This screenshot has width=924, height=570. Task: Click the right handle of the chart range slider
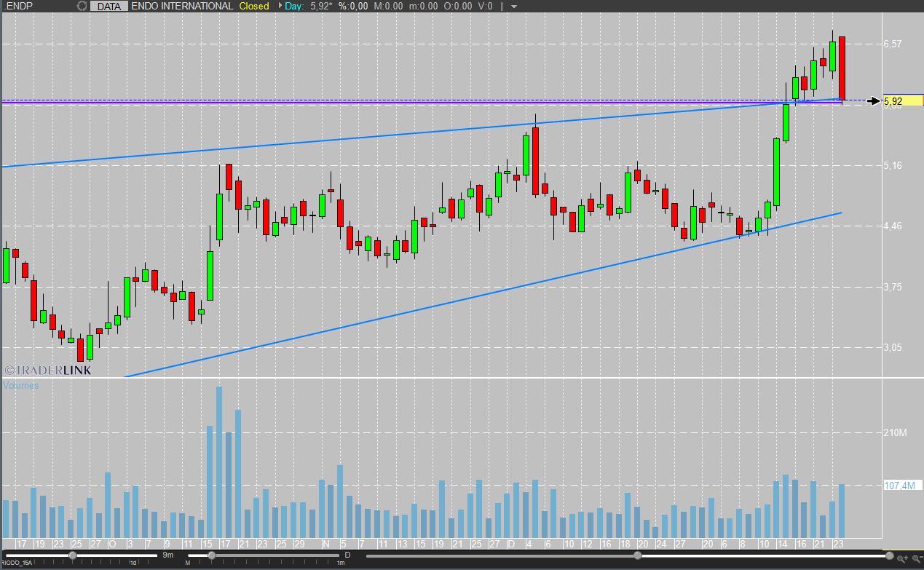(x=889, y=556)
